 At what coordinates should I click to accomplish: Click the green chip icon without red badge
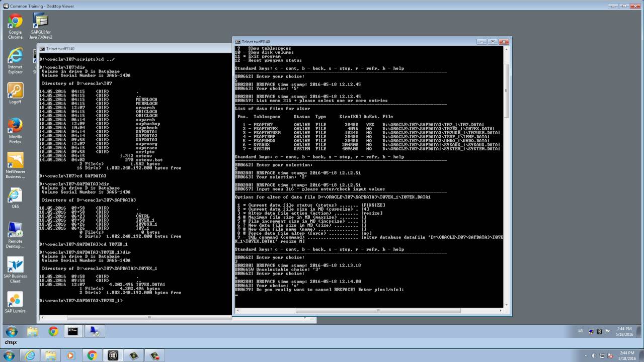click(133, 355)
